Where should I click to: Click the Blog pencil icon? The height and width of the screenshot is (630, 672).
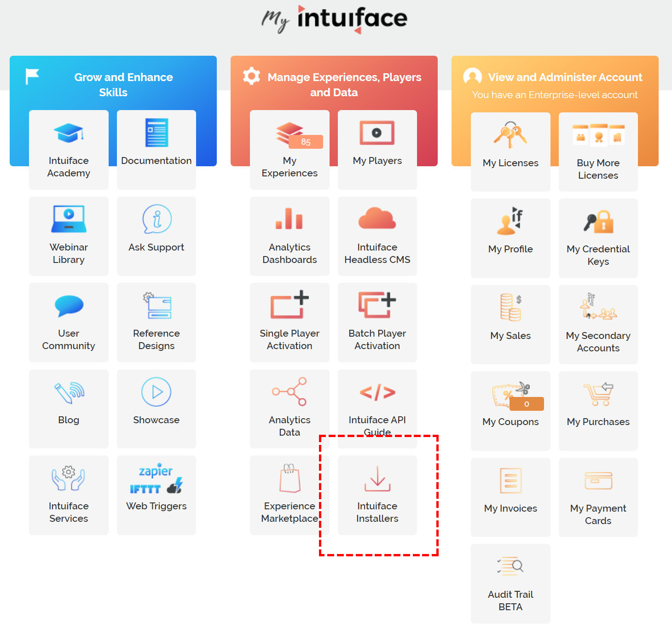point(69,392)
